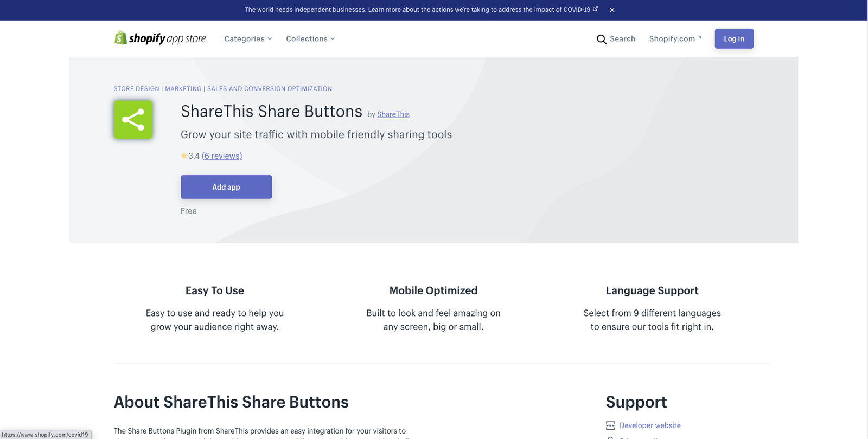
Task: Open the Marketing category breadcrumb
Action: (183, 89)
